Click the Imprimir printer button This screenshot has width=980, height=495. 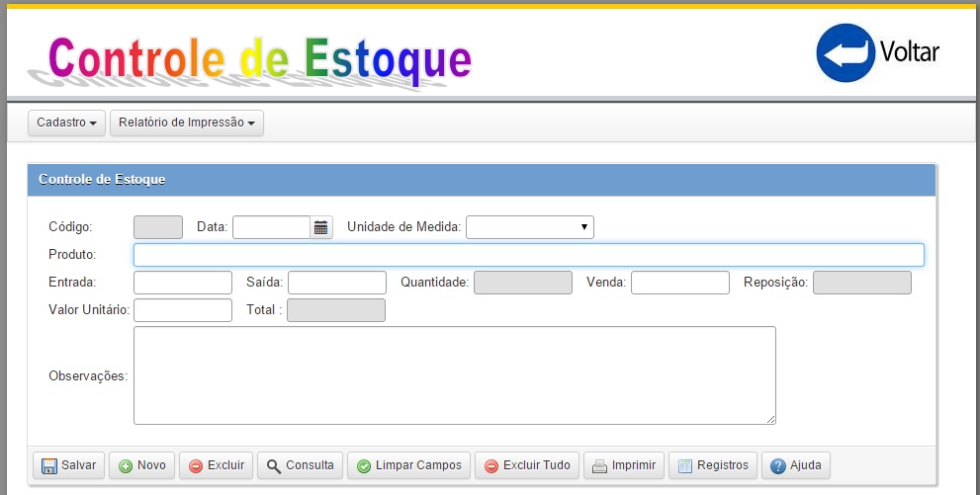coord(623,465)
